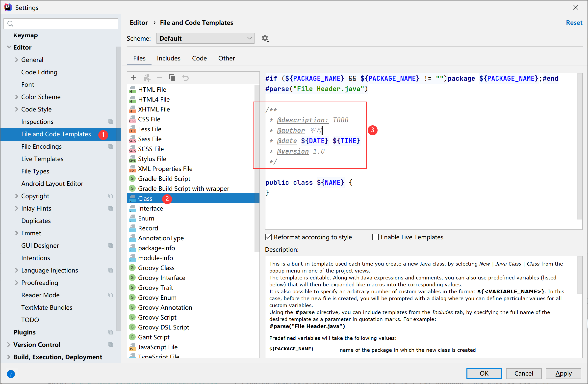Click the help question mark icon

[11, 374]
